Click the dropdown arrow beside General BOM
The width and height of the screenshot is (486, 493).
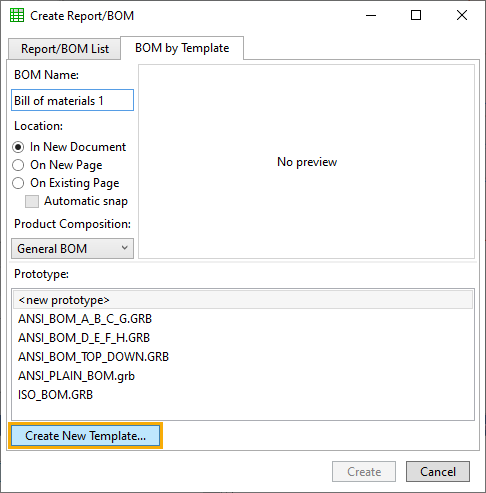coord(125,248)
